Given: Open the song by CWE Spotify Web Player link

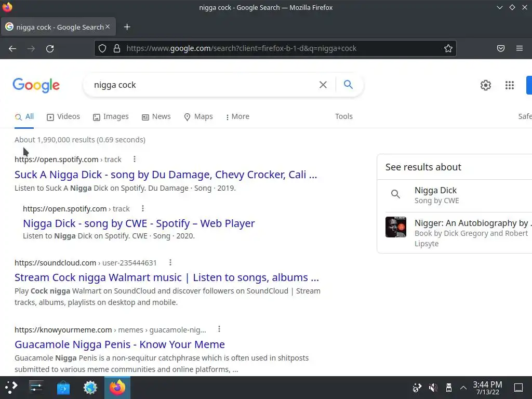Looking at the screenshot, I should coord(139,223).
